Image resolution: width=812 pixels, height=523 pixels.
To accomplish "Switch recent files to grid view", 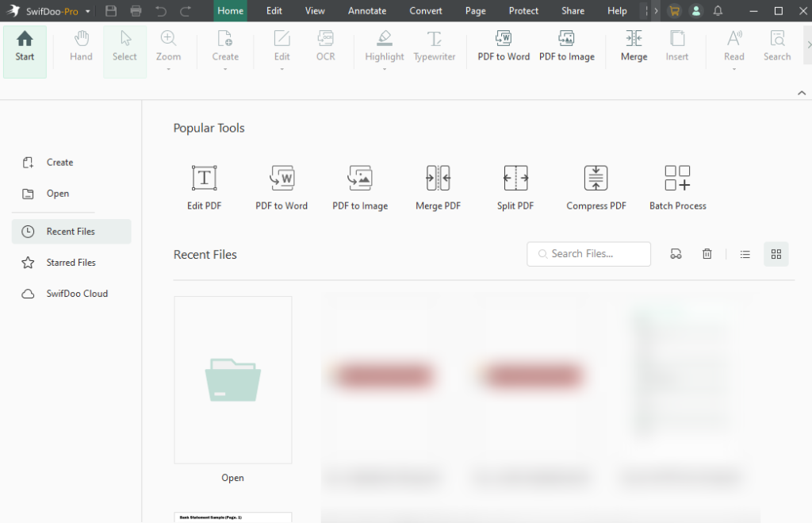I will point(776,254).
